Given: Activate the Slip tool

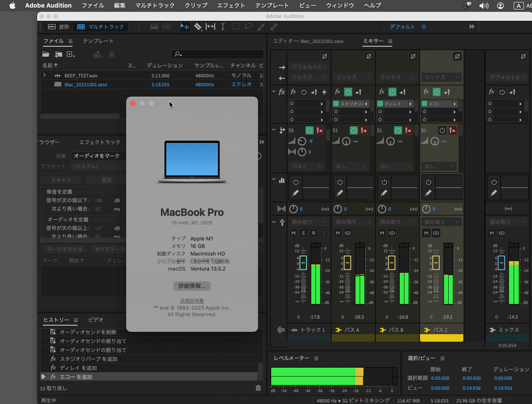Looking at the screenshot, I should tap(210, 27).
